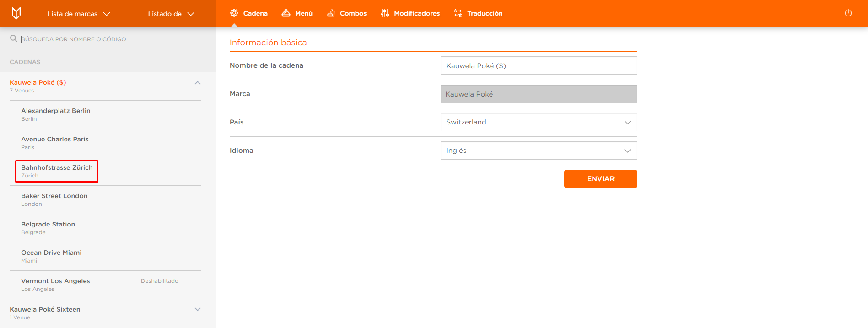Click the País field label
This screenshot has height=328, width=868.
pyautogui.click(x=237, y=122)
